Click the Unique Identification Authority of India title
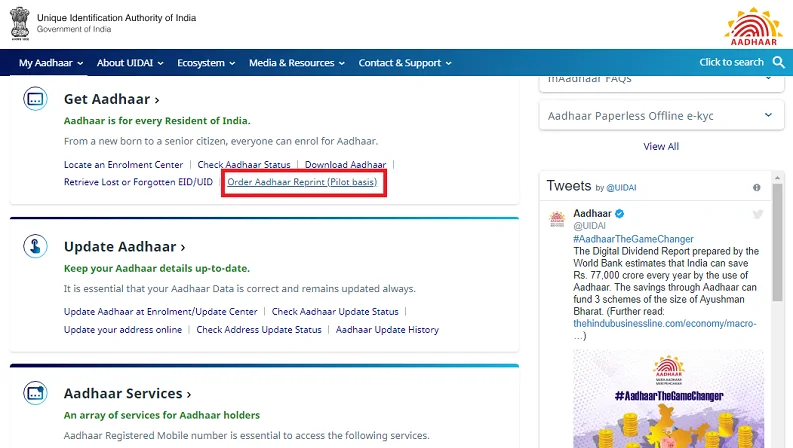The width and height of the screenshot is (793, 448). [x=116, y=18]
